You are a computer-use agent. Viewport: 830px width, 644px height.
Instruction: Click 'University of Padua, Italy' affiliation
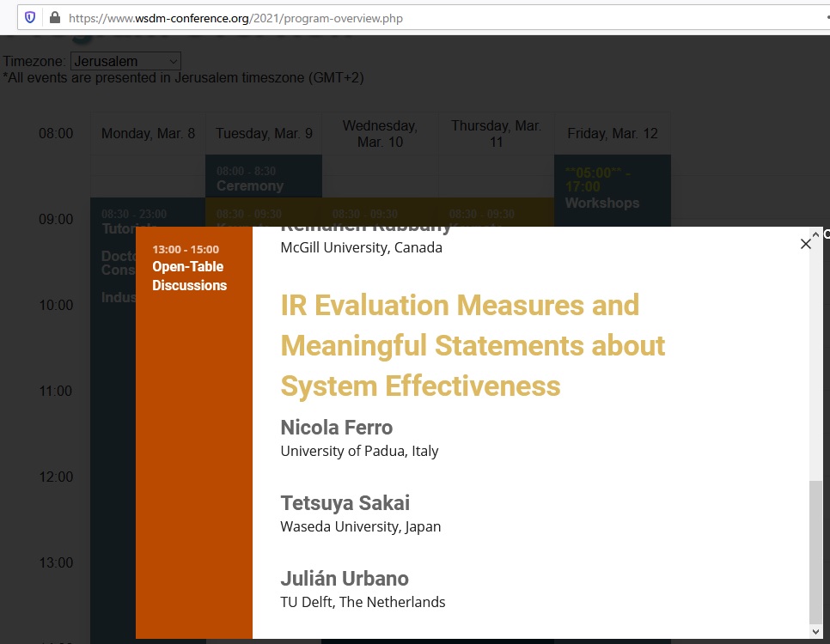tap(359, 452)
